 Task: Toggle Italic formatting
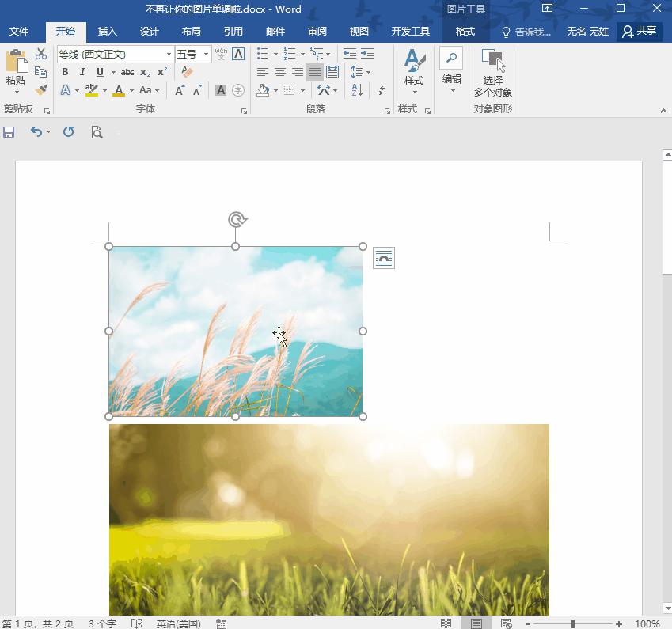(82, 72)
